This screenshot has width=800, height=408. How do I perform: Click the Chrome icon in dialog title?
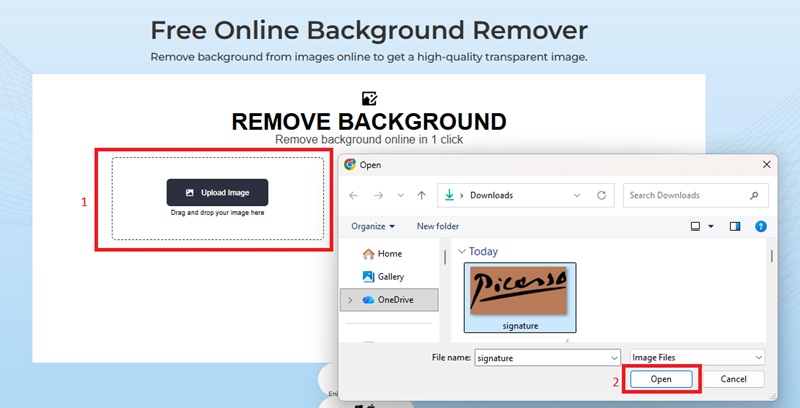pos(350,164)
